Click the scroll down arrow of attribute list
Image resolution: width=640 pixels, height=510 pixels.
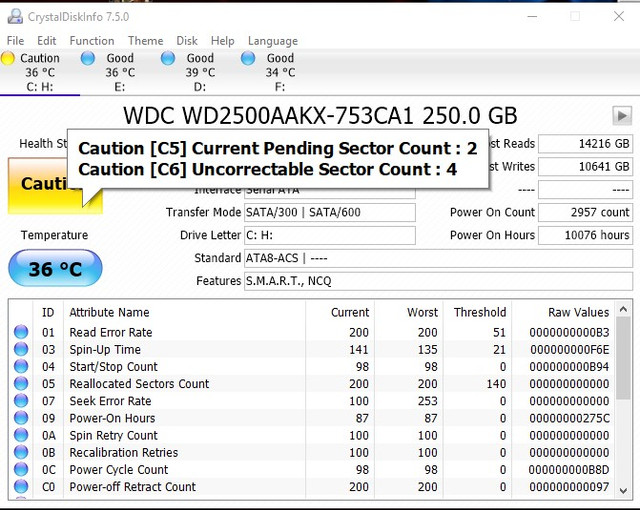coord(623,491)
